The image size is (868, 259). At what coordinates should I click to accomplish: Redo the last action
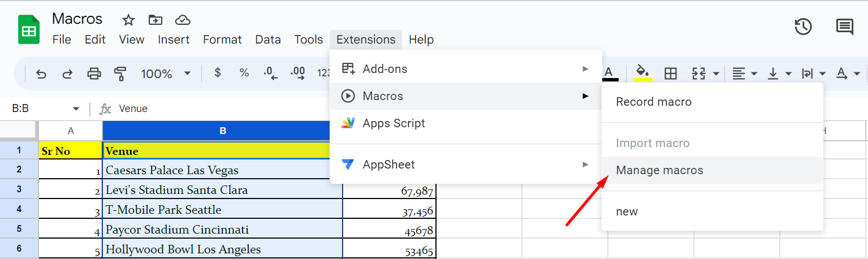coord(67,74)
